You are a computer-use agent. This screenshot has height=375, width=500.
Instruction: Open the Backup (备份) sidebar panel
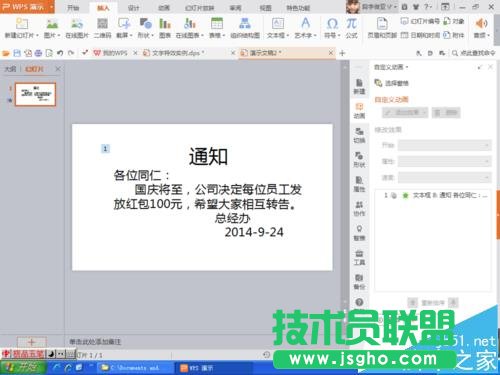click(359, 282)
